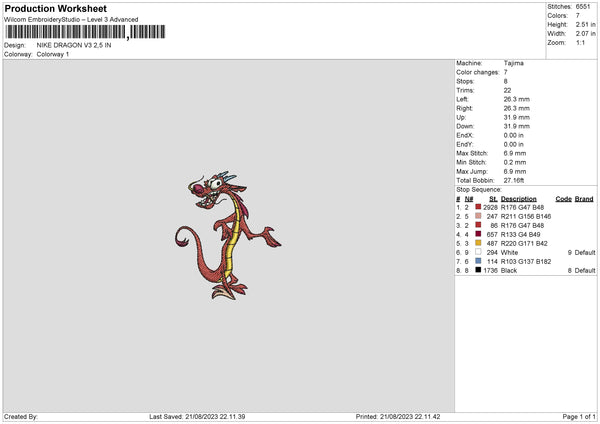Click the stitch count 1736 in stop 8
The height and width of the screenshot is (424, 600).
pos(490,271)
